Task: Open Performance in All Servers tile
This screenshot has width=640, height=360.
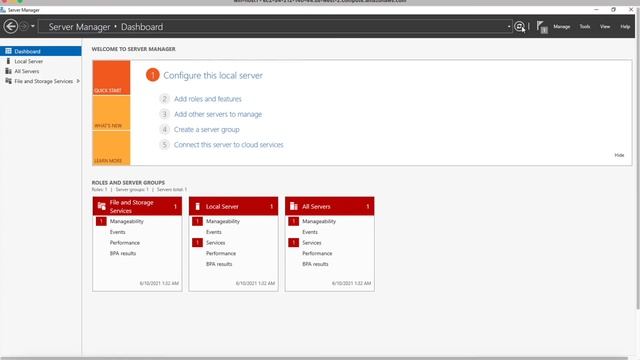Action: tap(317, 253)
